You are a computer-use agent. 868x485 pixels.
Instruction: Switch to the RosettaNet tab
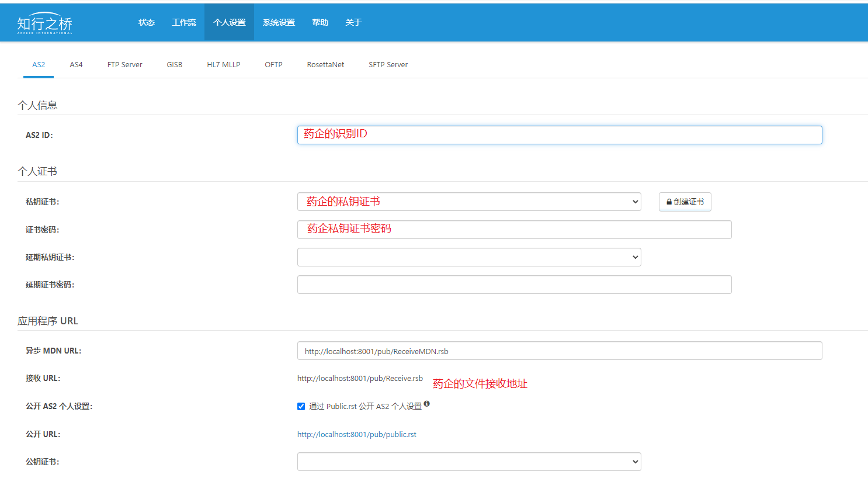point(325,65)
